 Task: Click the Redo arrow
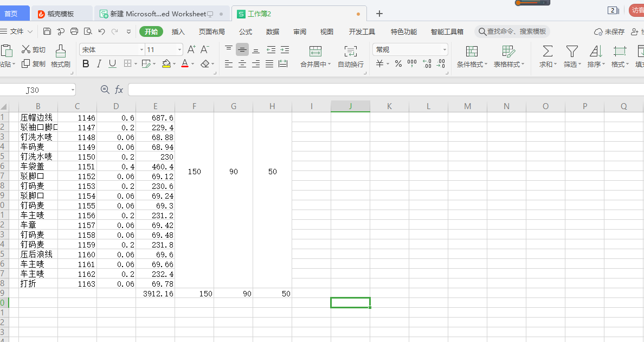coord(114,31)
